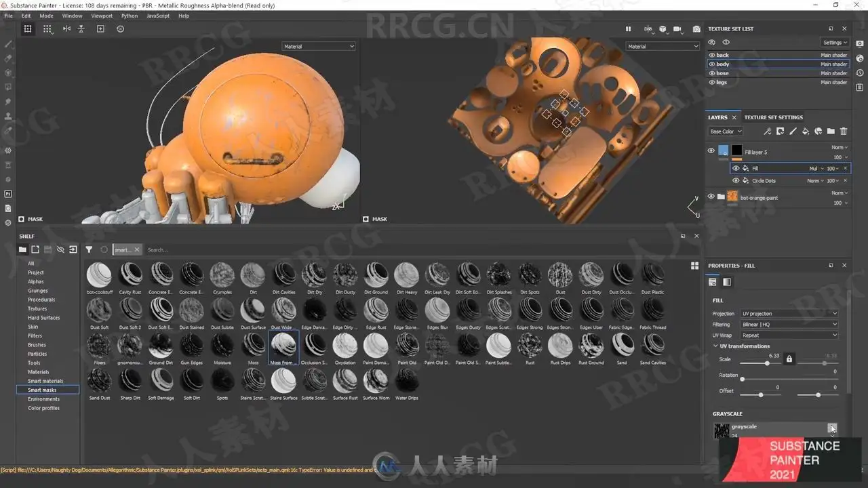Open the Edit menu

pos(26,16)
